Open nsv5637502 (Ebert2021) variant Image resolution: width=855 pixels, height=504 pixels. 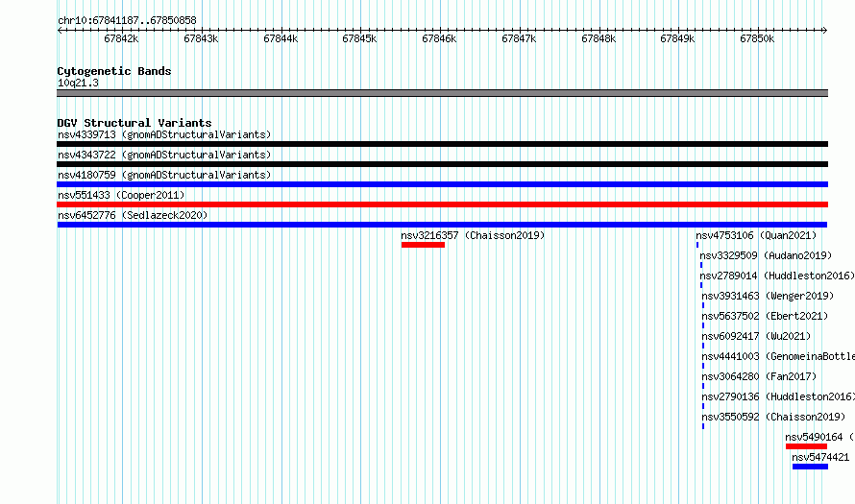pos(765,316)
